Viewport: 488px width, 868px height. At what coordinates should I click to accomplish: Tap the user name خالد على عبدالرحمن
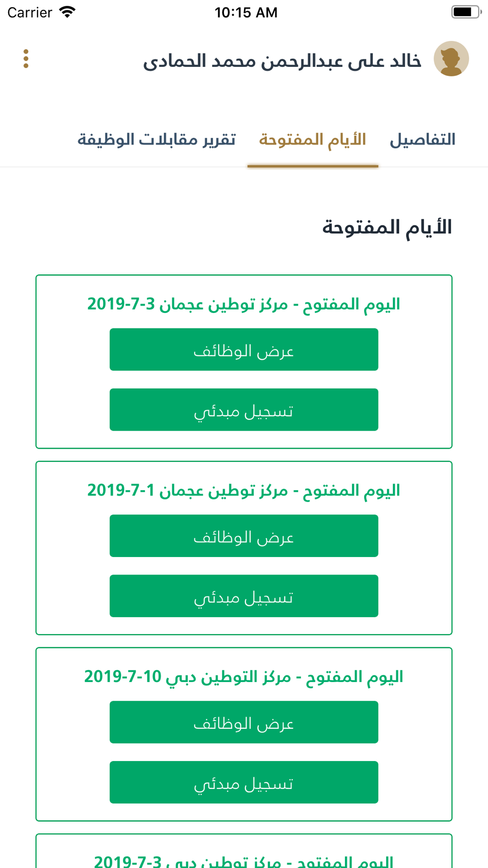(x=282, y=61)
